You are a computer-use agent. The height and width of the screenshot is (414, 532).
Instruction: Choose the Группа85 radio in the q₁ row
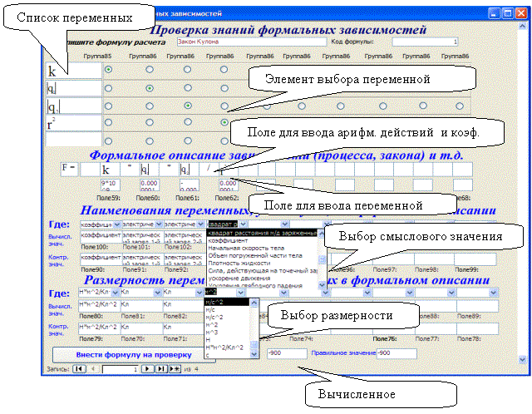109,88
